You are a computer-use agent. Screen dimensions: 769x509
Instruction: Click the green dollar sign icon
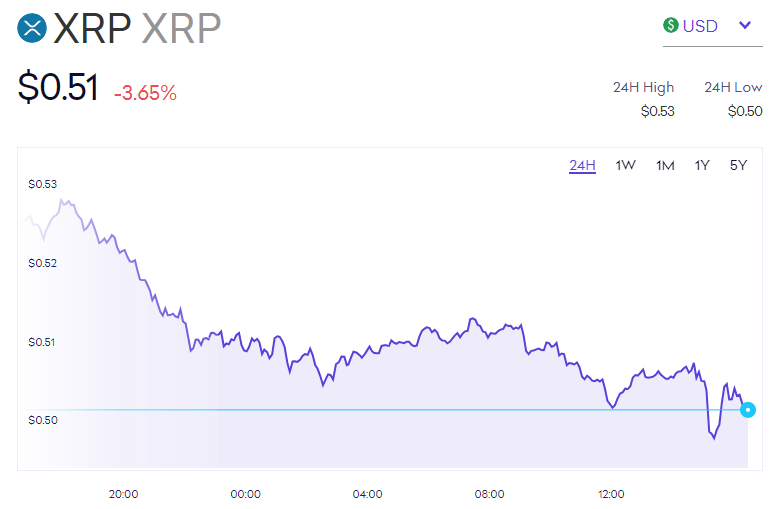pyautogui.click(x=671, y=25)
